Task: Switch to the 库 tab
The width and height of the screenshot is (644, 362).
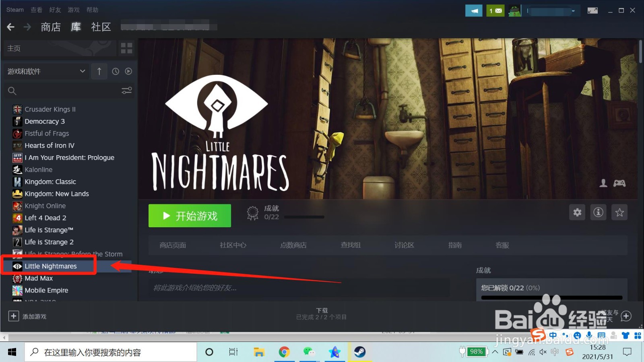Action: coord(76,27)
